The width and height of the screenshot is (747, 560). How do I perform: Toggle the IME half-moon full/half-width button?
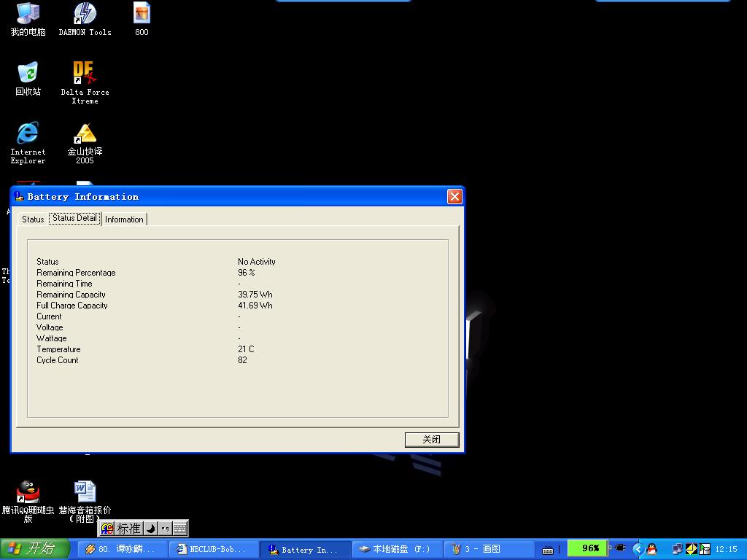(x=150, y=529)
